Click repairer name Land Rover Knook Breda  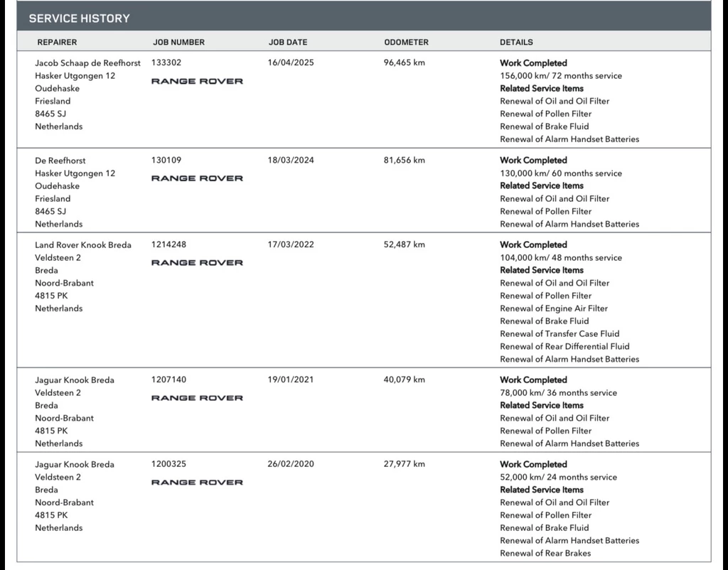83,244
